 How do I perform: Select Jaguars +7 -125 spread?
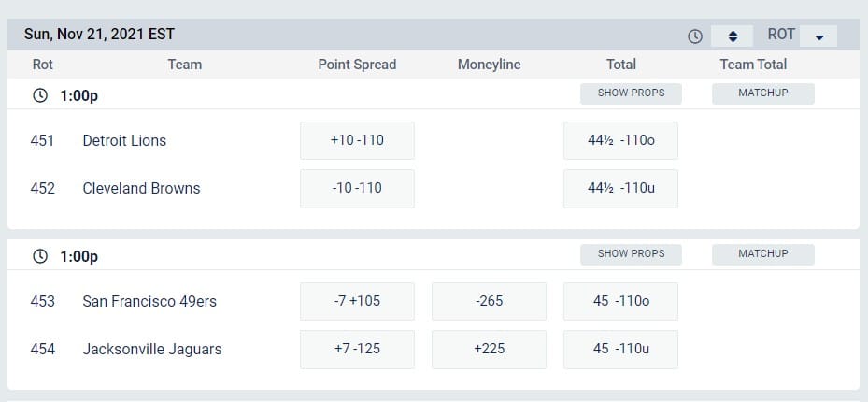(357, 350)
